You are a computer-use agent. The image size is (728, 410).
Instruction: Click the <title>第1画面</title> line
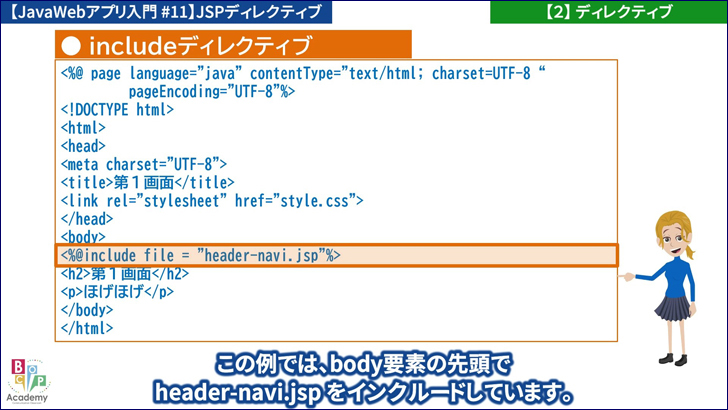(x=147, y=182)
